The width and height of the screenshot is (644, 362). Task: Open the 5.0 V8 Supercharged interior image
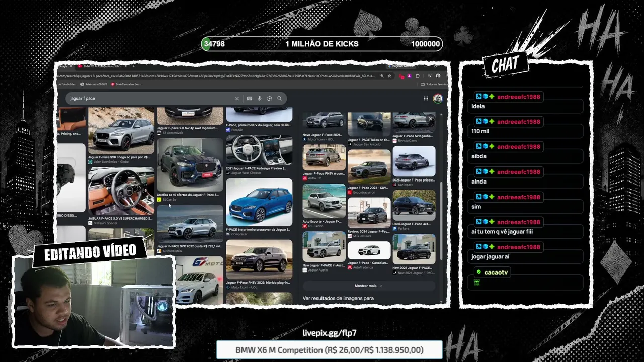click(121, 191)
